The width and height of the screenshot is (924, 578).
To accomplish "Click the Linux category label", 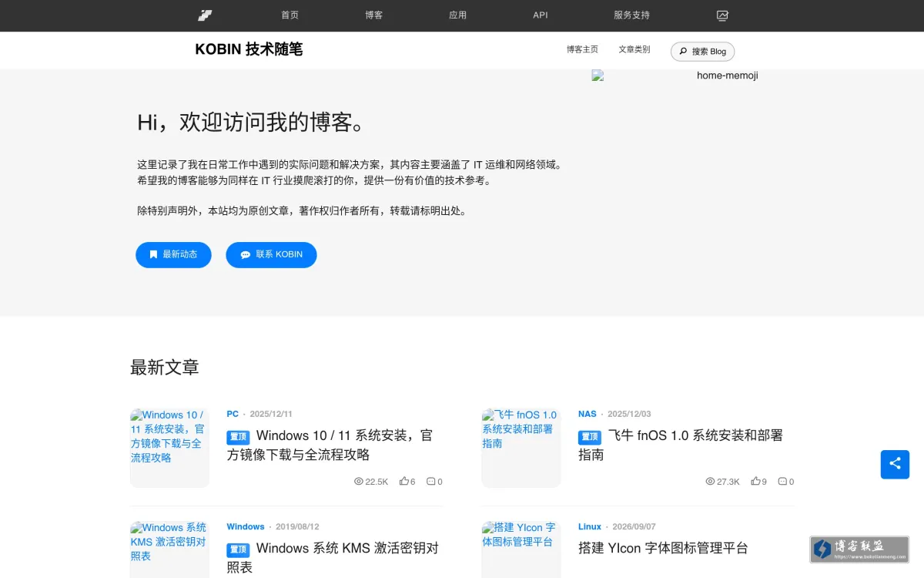I will pyautogui.click(x=590, y=526).
